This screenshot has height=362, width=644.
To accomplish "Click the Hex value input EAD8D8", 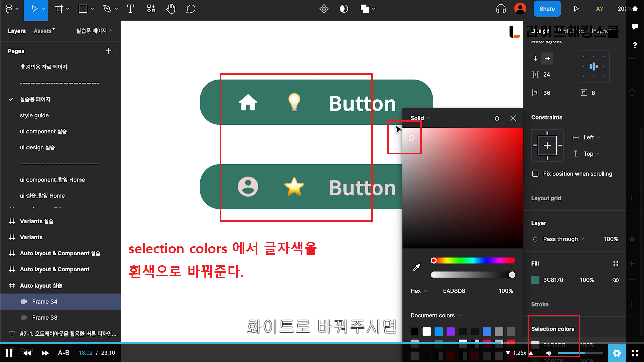I will coord(454,291).
